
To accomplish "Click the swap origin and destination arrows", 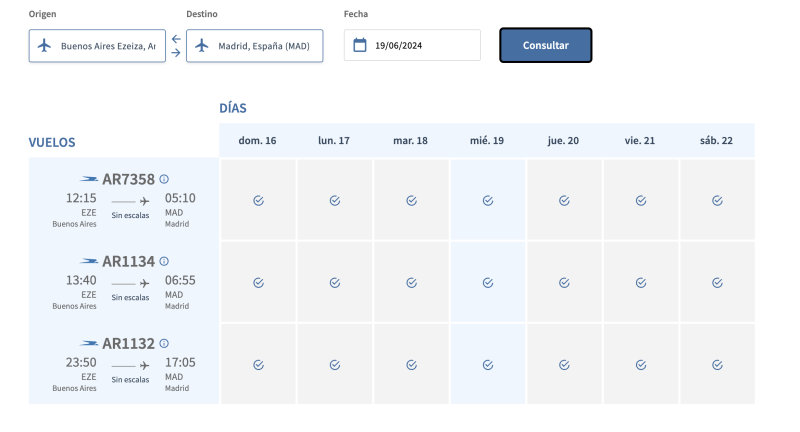I will coord(176,46).
